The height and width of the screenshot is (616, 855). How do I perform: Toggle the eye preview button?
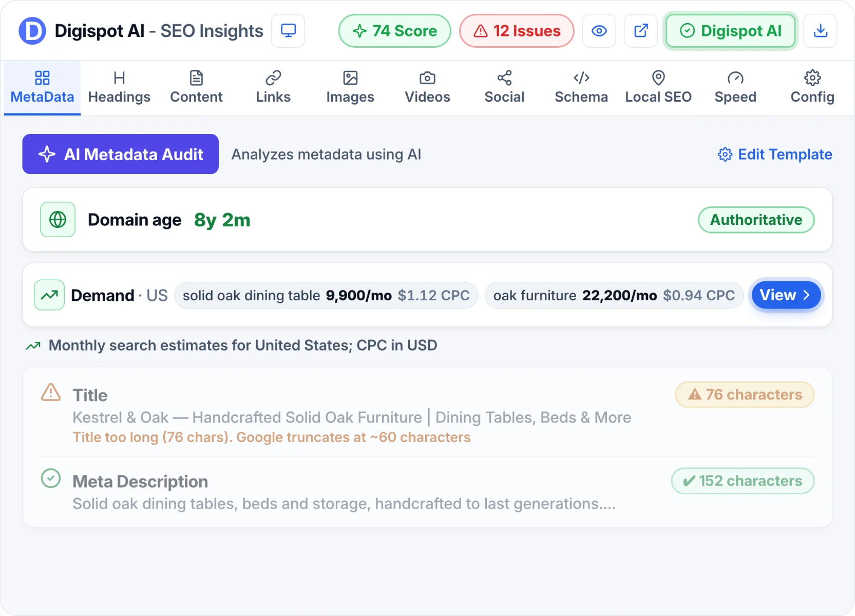click(599, 31)
